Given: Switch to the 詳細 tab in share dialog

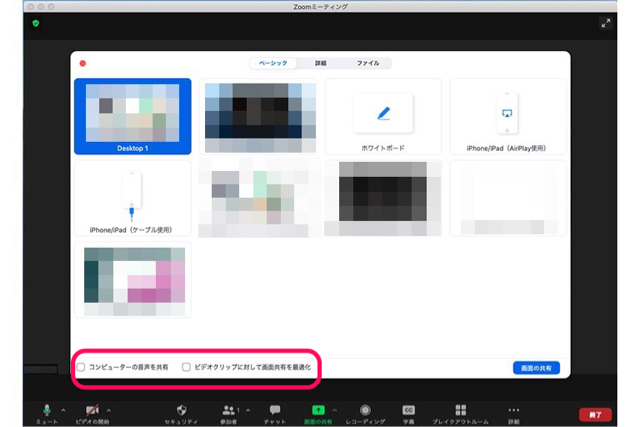Looking at the screenshot, I should click(x=320, y=63).
